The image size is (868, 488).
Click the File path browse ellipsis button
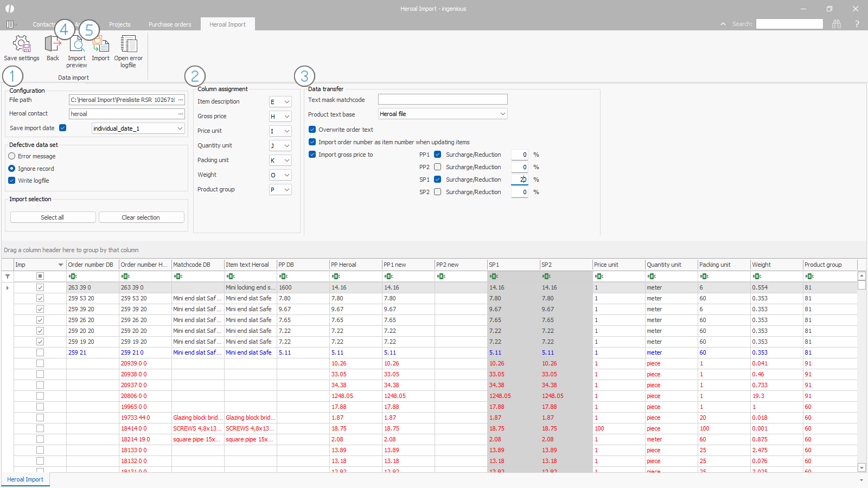(181, 100)
